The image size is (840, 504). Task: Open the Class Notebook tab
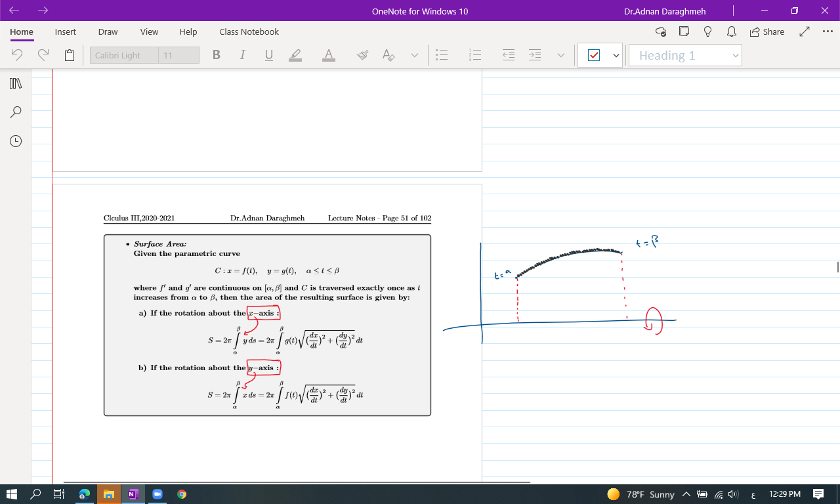pyautogui.click(x=249, y=31)
